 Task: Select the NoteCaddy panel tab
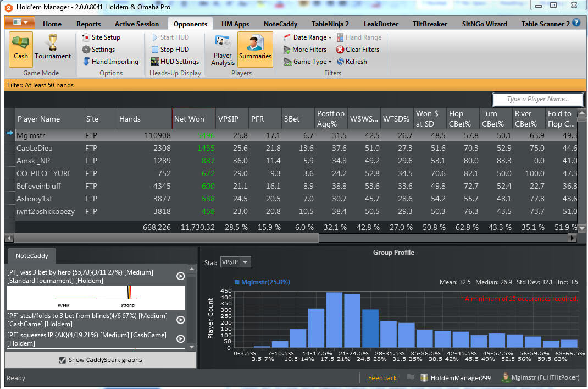32,256
